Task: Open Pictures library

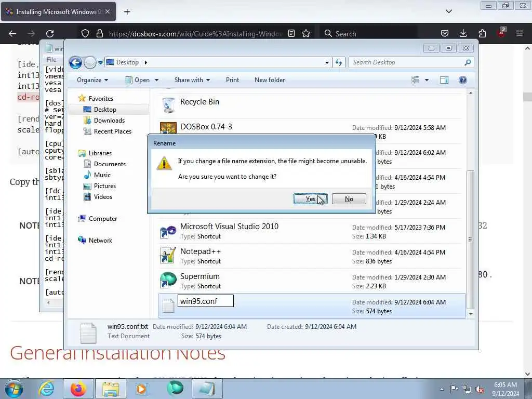Action: tap(105, 186)
